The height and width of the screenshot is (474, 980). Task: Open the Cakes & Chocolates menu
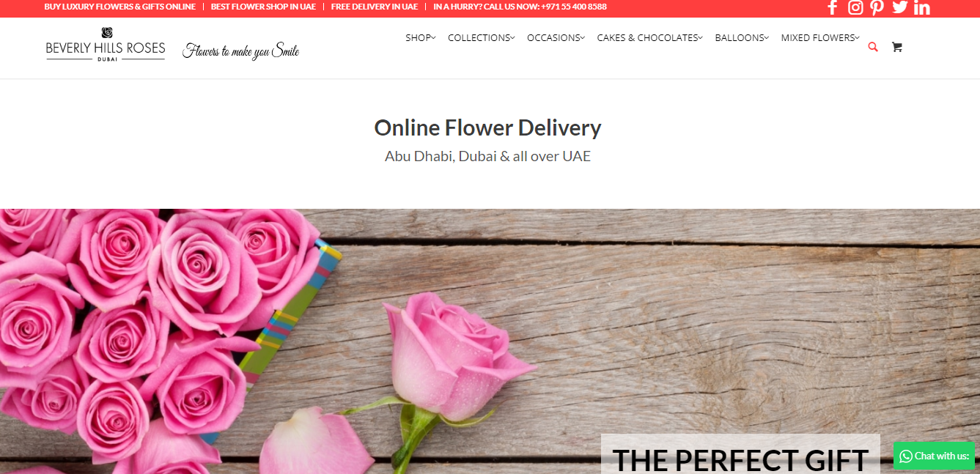pos(649,37)
